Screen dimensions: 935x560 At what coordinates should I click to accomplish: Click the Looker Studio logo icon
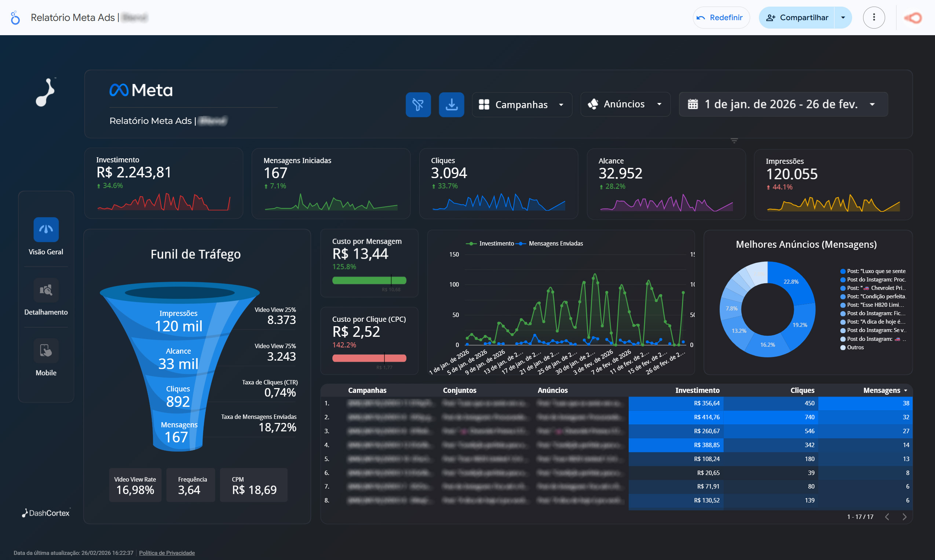(x=15, y=17)
